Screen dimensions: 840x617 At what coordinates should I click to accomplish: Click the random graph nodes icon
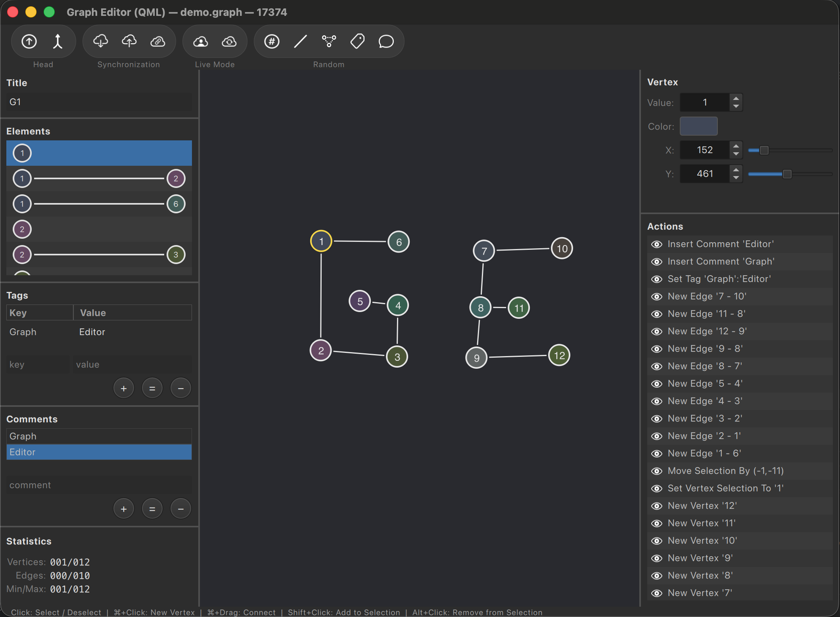click(x=329, y=41)
